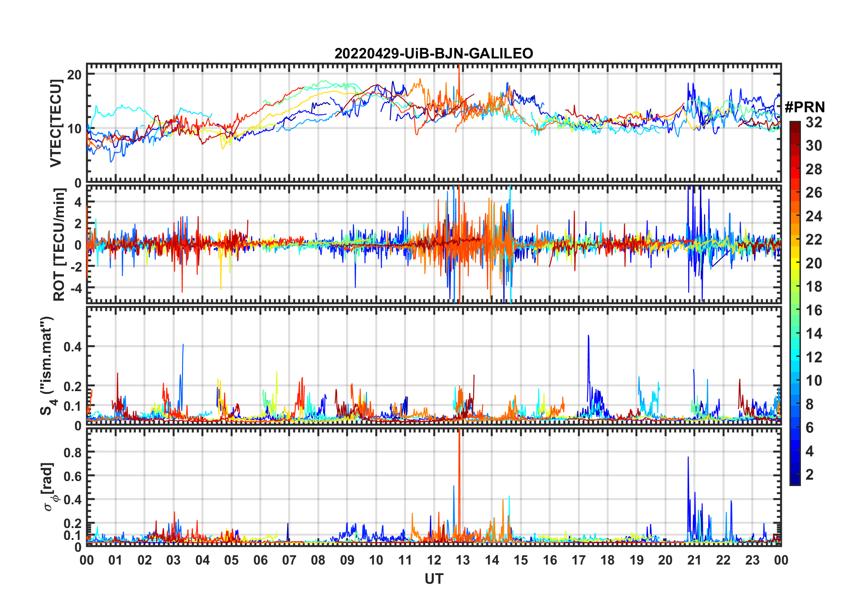Click colorbar tick label 10
The height and width of the screenshot is (607, 868).
814,381
